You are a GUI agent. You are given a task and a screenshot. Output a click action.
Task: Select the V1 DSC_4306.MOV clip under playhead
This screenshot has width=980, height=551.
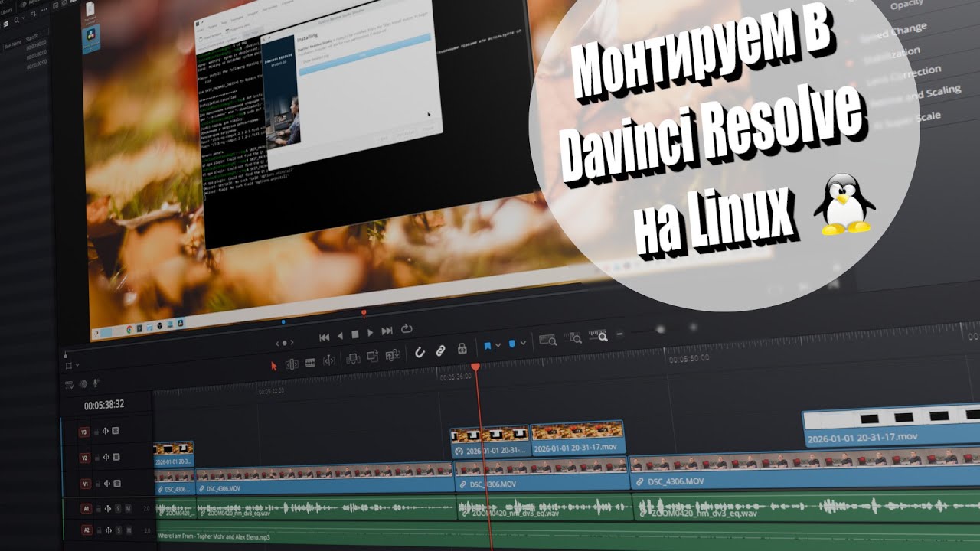[542, 474]
